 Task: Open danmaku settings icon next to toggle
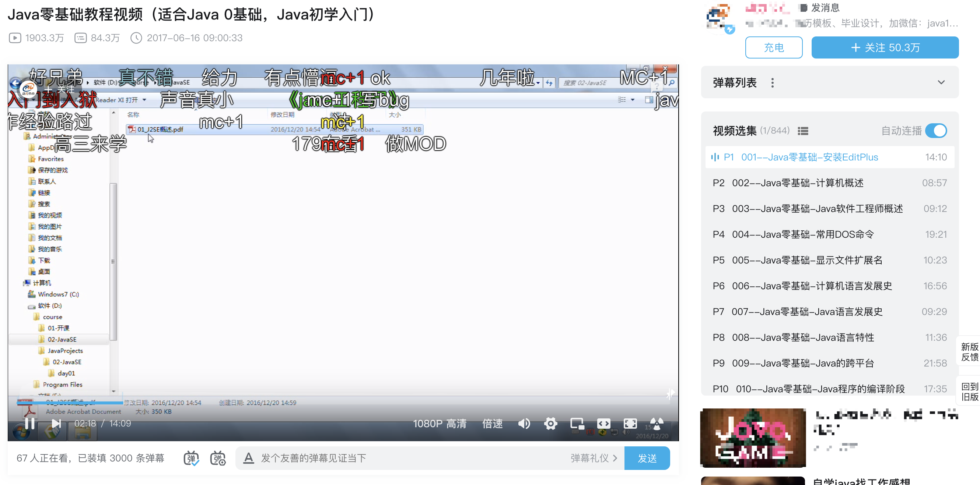click(218, 458)
